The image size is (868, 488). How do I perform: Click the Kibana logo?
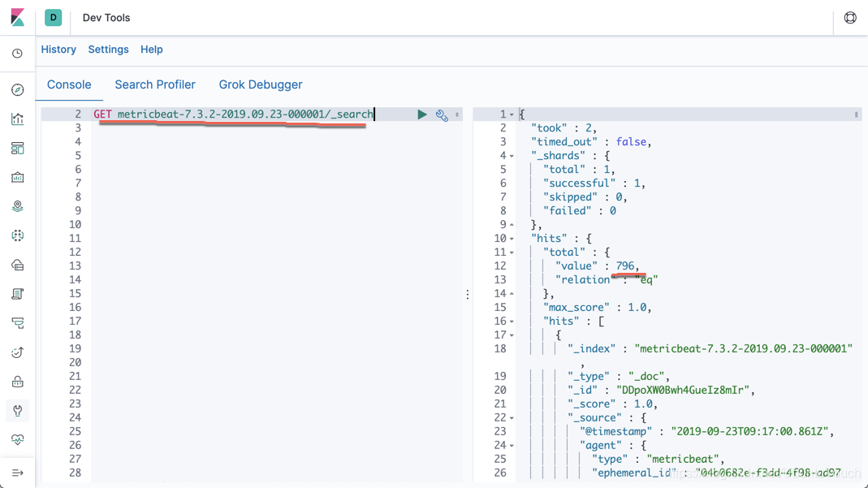pyautogui.click(x=18, y=18)
